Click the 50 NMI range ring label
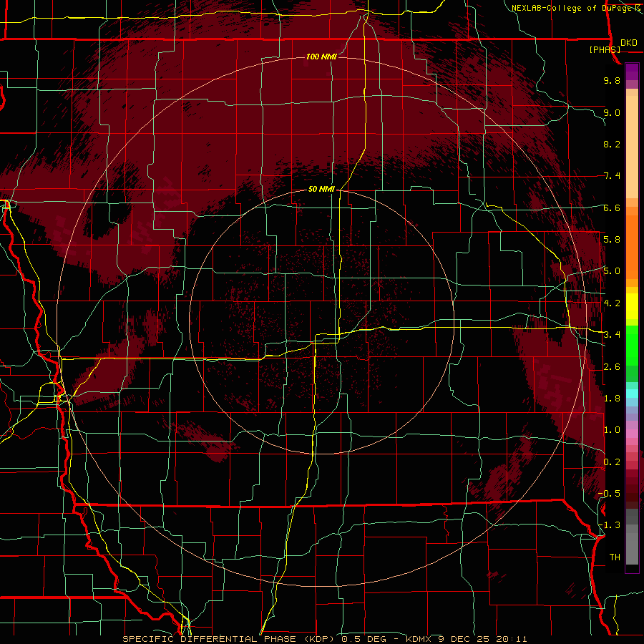Image resolution: width=644 pixels, height=644 pixels. pos(321,190)
